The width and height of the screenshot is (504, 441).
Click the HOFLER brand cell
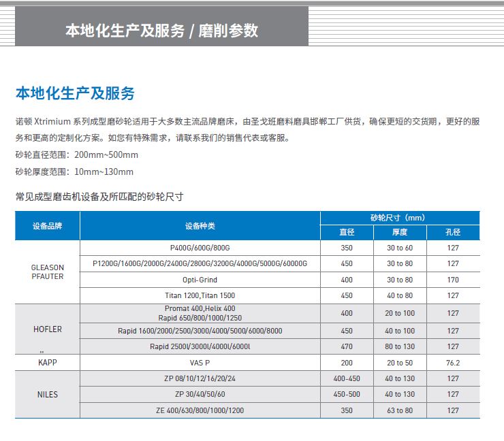(48, 329)
